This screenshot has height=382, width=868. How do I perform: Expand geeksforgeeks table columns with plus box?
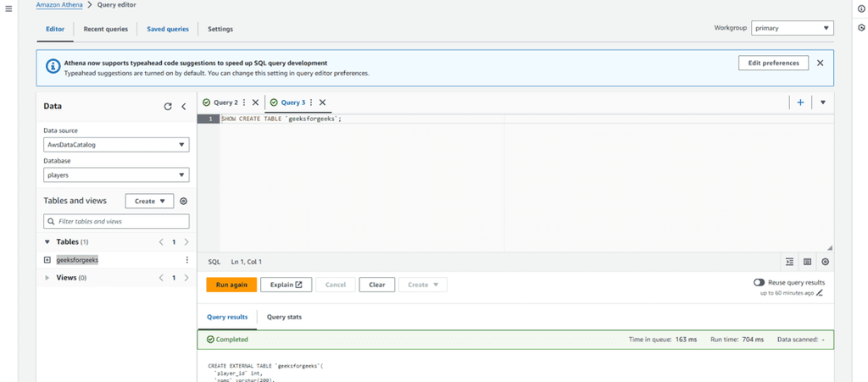47,260
